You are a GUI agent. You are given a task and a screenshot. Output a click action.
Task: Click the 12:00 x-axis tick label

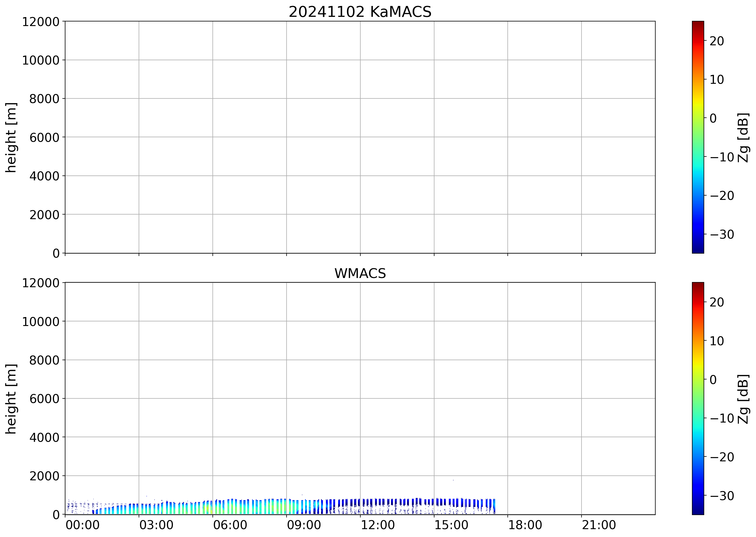(x=377, y=525)
